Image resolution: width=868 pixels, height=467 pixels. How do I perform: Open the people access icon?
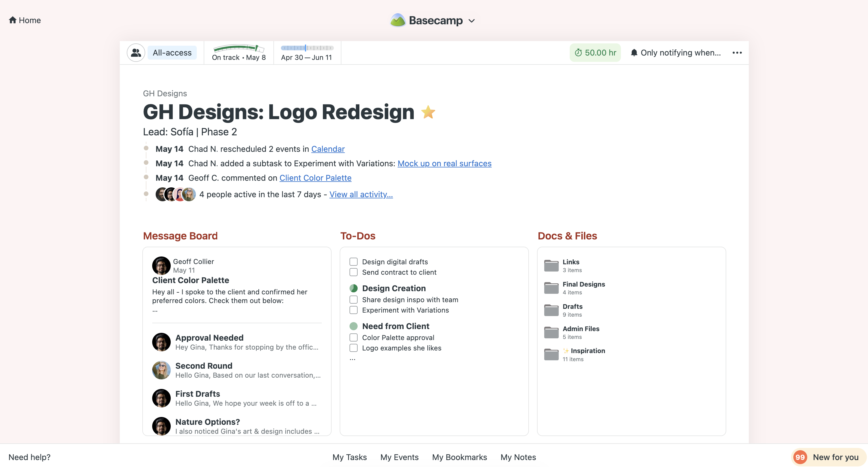(x=136, y=53)
